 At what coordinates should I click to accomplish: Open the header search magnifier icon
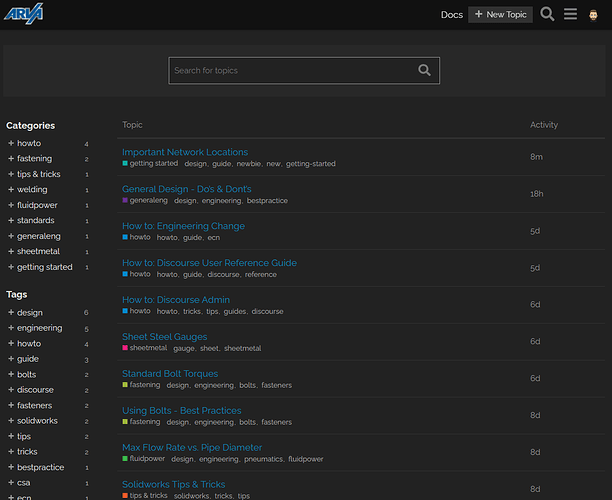(547, 14)
